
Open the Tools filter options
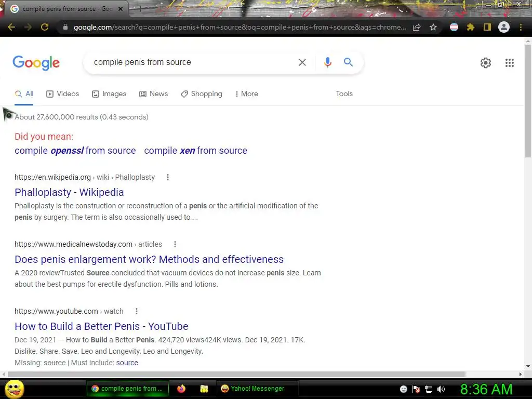[344, 94]
